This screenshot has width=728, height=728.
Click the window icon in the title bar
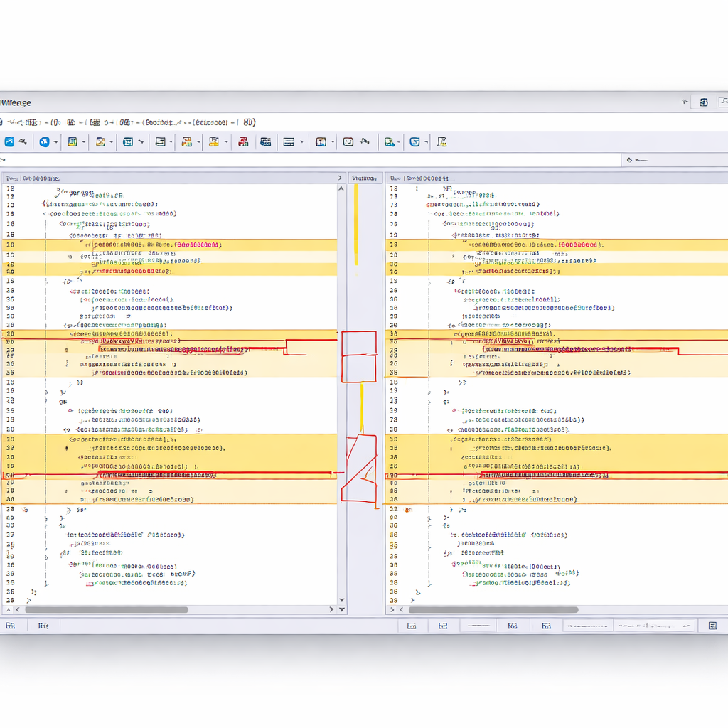click(703, 102)
